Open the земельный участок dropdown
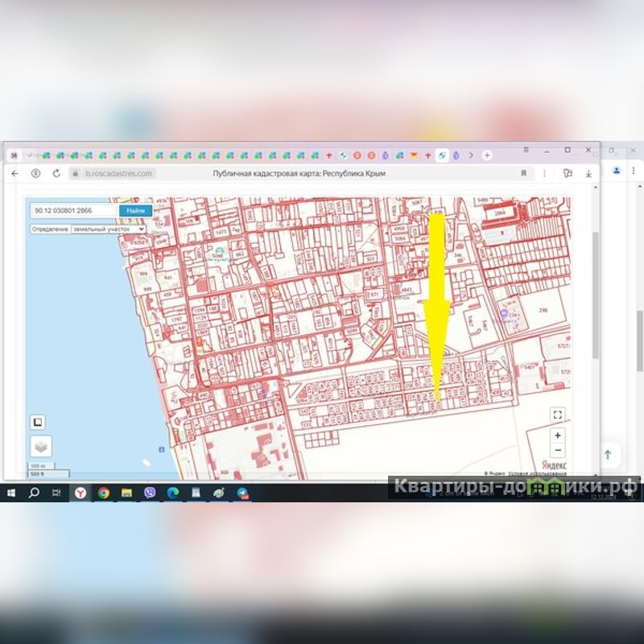 (108, 229)
